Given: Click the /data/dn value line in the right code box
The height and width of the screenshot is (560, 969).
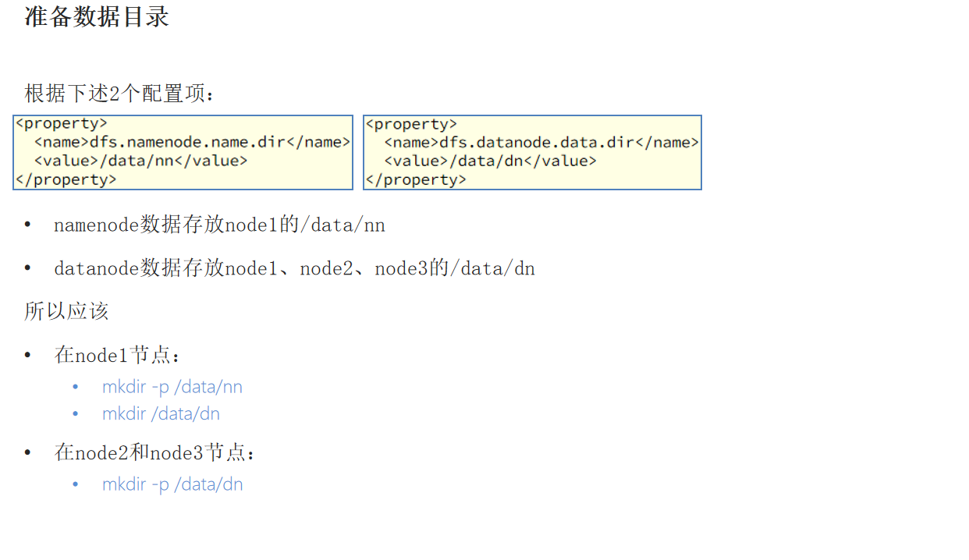Looking at the screenshot, I should 490,161.
